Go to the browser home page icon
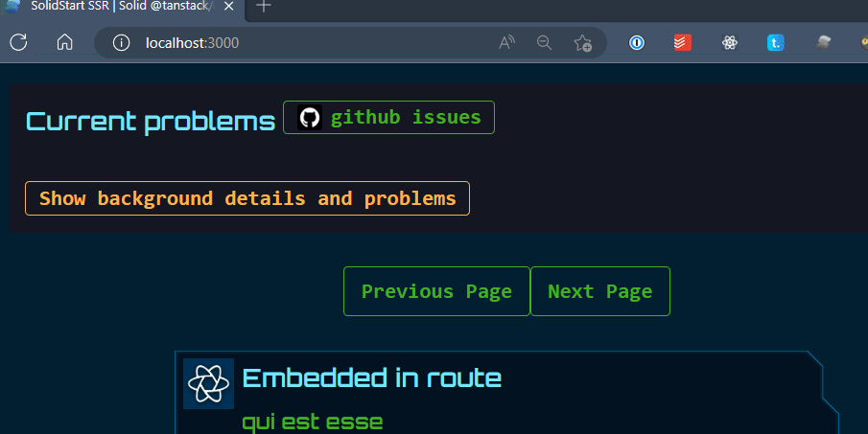The width and height of the screenshot is (868, 434). [65, 42]
